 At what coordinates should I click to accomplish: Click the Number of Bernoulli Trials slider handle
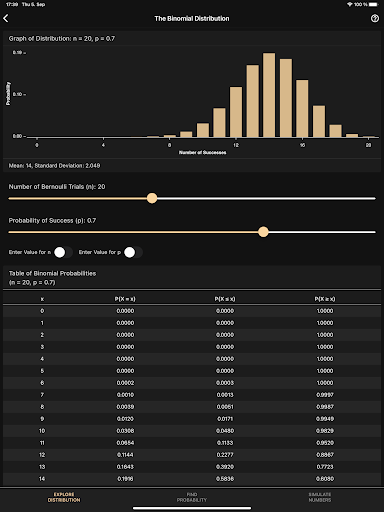tap(152, 198)
